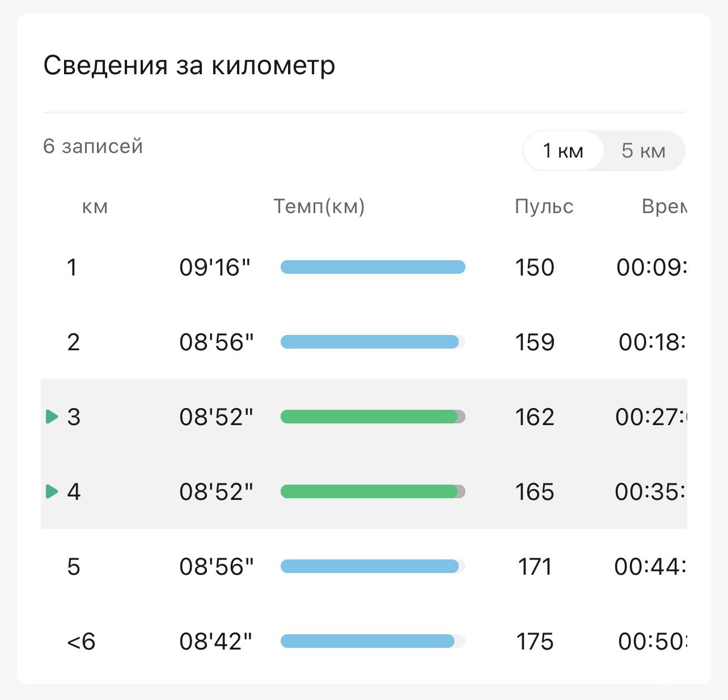The height and width of the screenshot is (700, 728).
Task: Click the Сведения за километр heading
Action: (x=189, y=65)
